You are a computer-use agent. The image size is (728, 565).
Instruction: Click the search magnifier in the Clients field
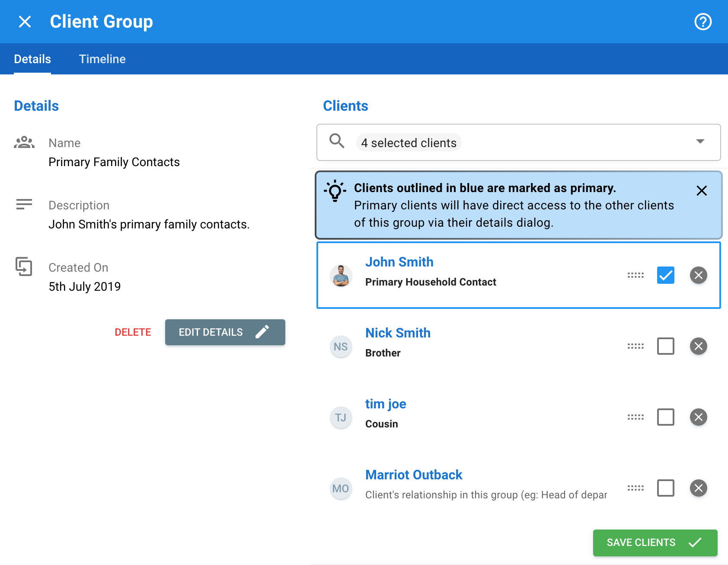pyautogui.click(x=337, y=142)
